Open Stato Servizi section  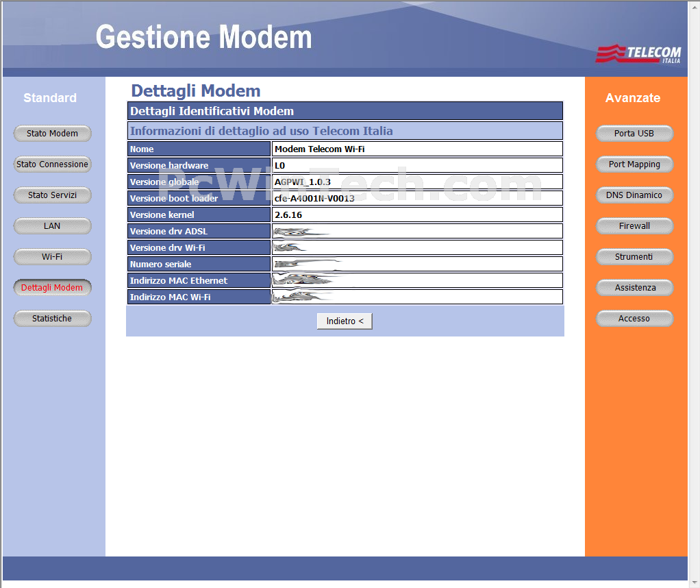click(52, 195)
